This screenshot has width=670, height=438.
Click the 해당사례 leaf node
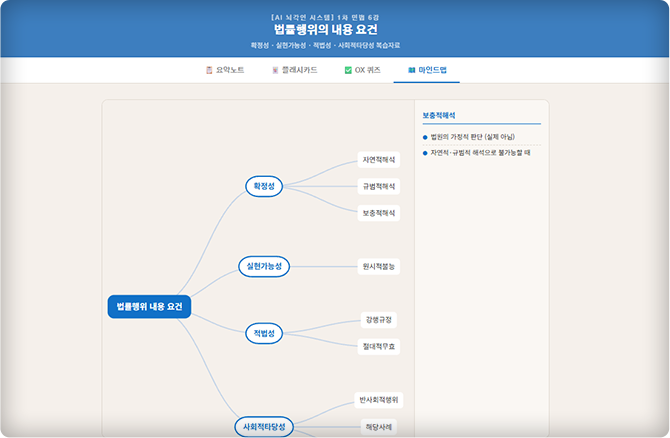pos(379,426)
